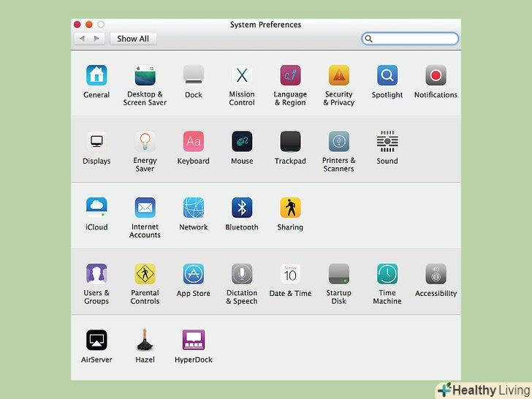
Task: Go forward with the right arrow button
Action: 97,39
